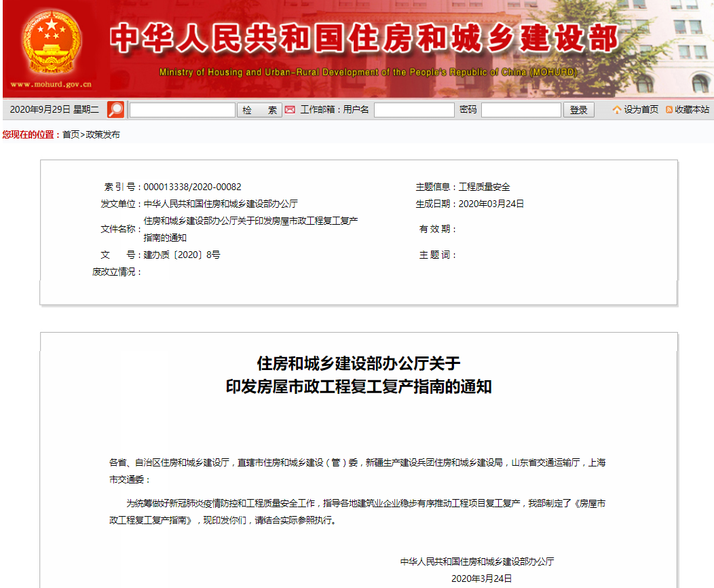
Task: Click the 生成日期 value 2020年03月24日
Action: 491,204
